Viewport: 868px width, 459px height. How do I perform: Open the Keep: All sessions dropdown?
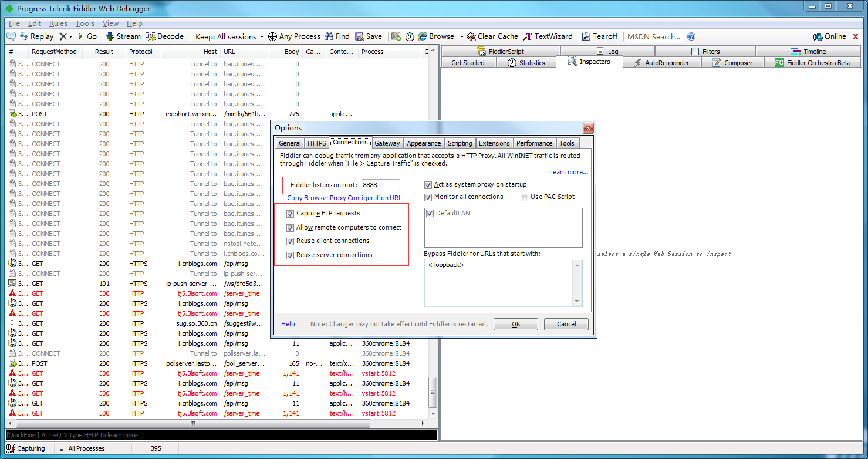(229, 36)
